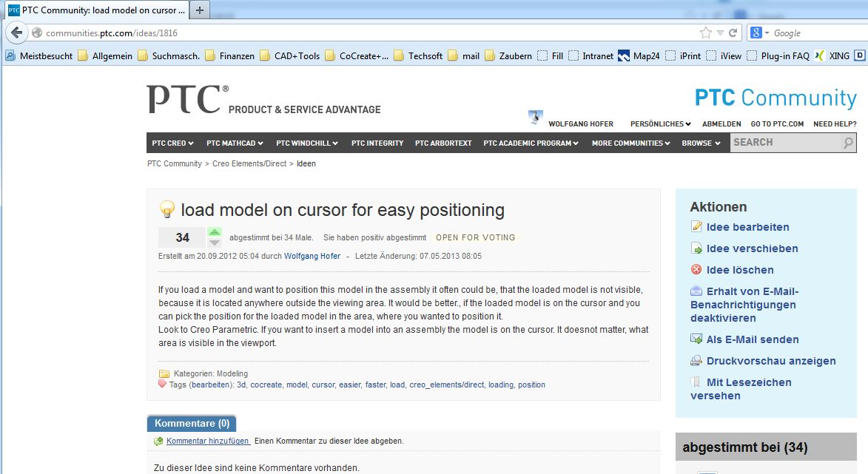Open the Plug-in FAQ bookmark
Image resolution: width=868 pixels, height=474 pixels.
(x=778, y=56)
